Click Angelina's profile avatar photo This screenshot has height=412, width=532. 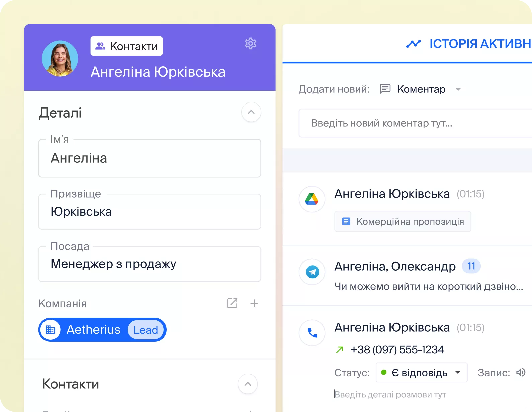point(60,59)
